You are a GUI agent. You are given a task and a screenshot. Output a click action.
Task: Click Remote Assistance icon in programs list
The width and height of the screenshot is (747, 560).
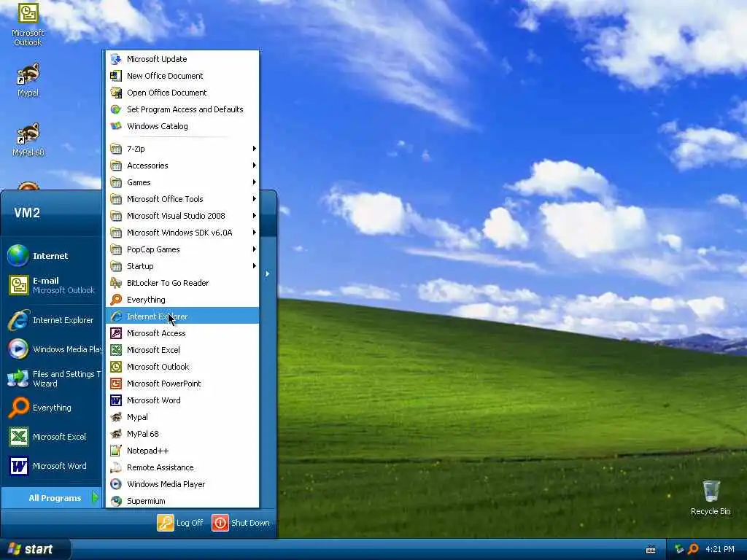pyautogui.click(x=116, y=467)
